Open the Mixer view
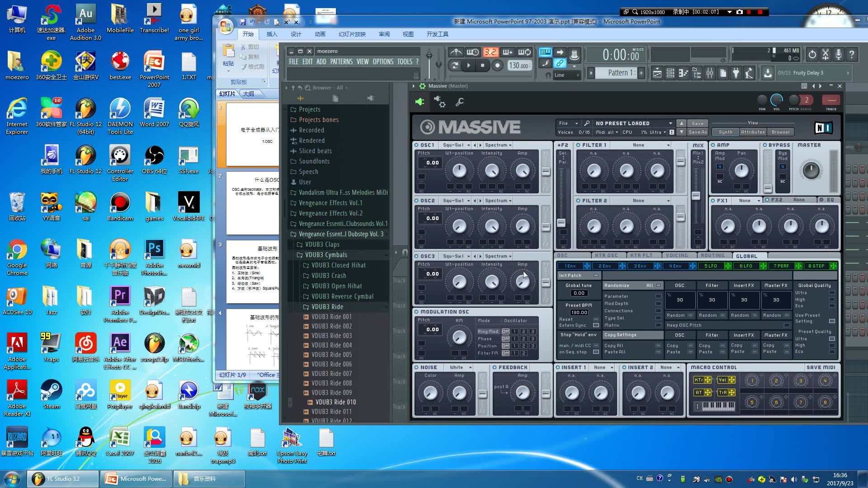This screenshot has height=488, width=868. pyautogui.click(x=710, y=73)
